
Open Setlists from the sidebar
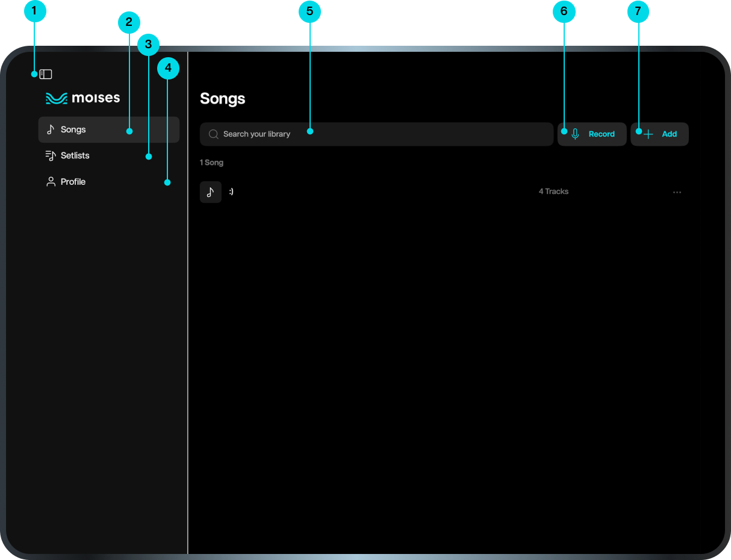tap(75, 156)
